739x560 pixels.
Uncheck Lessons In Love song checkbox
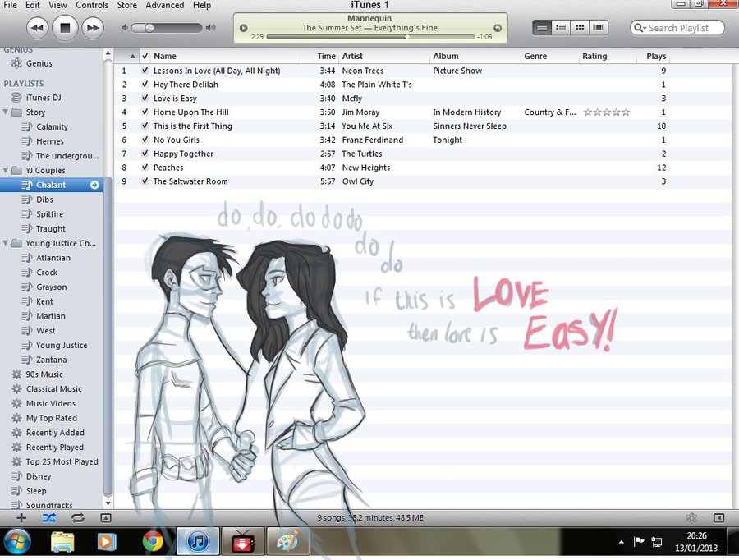pos(145,71)
